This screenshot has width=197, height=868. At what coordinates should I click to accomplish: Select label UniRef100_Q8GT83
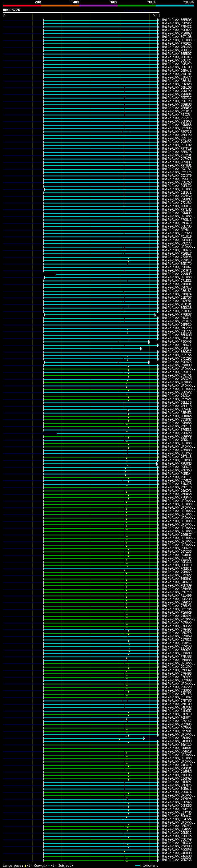click(x=177, y=67)
